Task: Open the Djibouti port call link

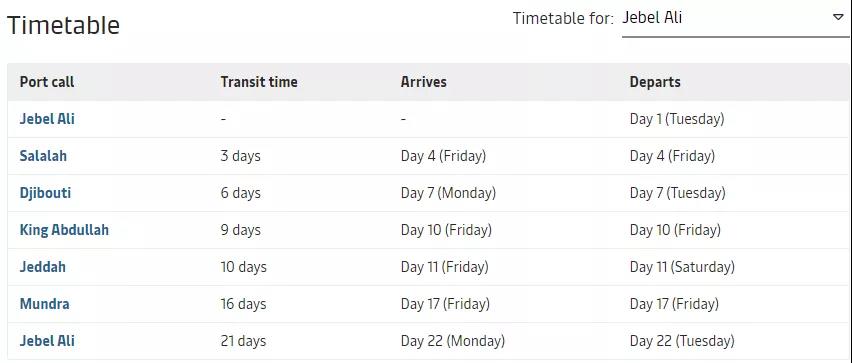Action: [45, 193]
